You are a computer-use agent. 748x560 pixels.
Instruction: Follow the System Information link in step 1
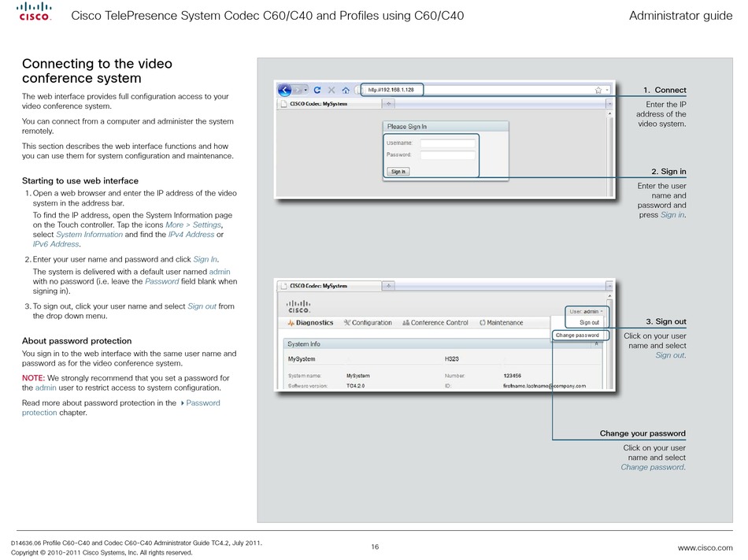point(89,235)
